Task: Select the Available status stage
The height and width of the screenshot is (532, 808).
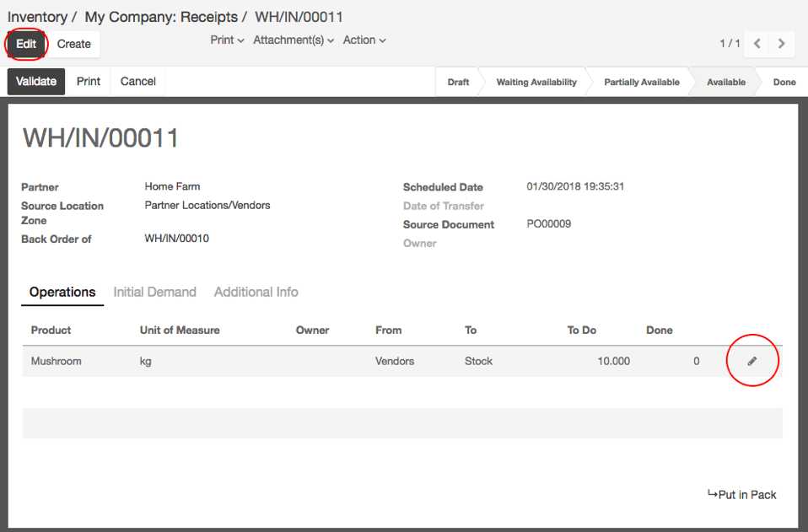Action: (x=726, y=82)
